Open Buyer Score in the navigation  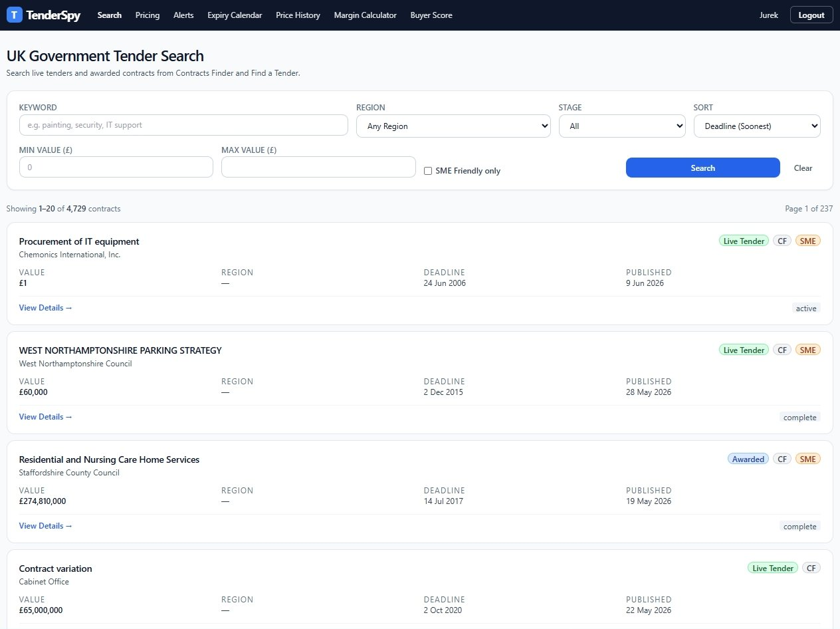[x=431, y=15]
